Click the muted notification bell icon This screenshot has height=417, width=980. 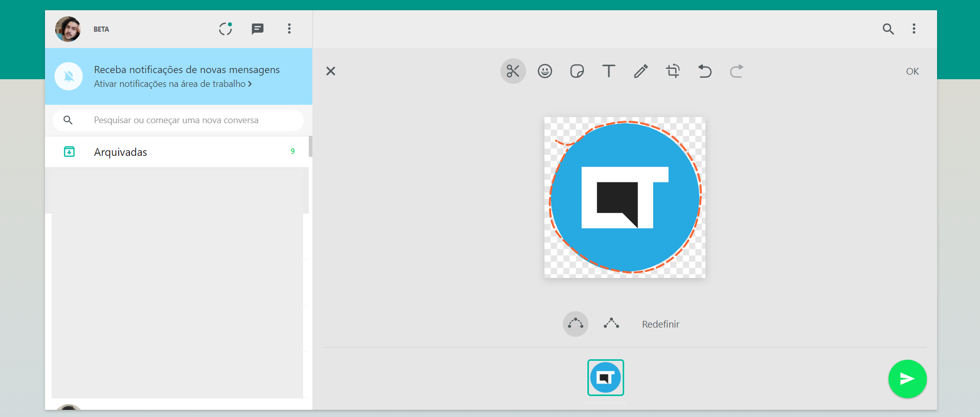(x=69, y=76)
